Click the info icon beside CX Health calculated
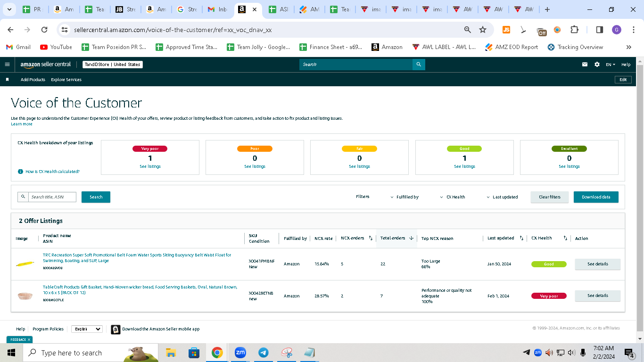644x362 pixels. point(20,172)
